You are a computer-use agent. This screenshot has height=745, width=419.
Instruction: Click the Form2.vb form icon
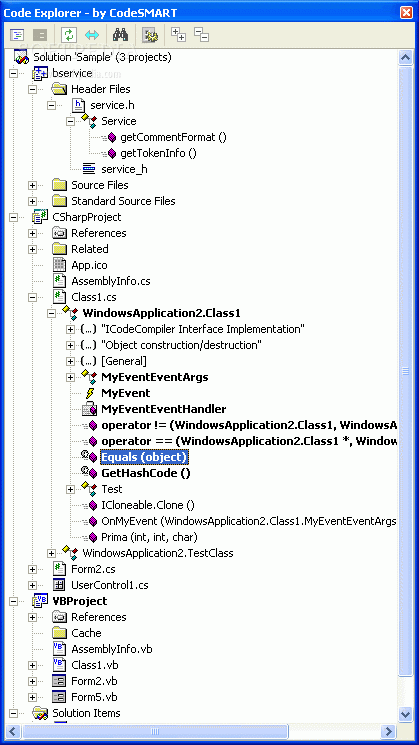click(x=59, y=681)
